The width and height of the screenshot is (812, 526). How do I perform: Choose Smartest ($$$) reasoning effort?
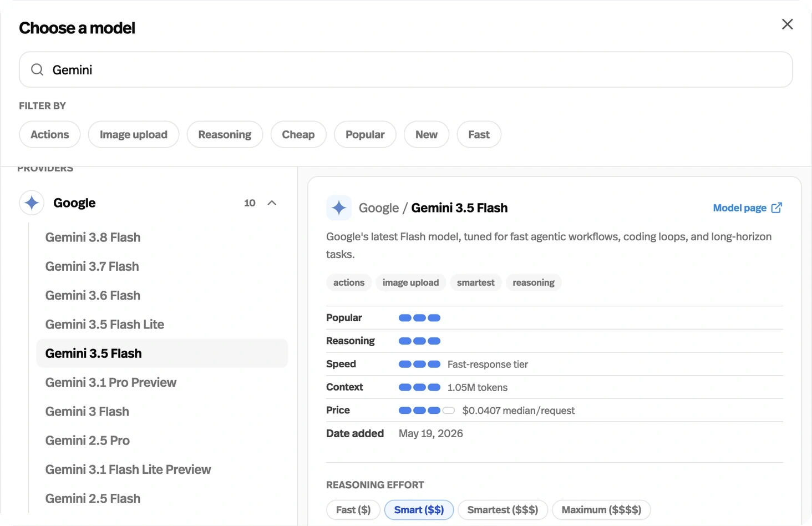(x=503, y=510)
